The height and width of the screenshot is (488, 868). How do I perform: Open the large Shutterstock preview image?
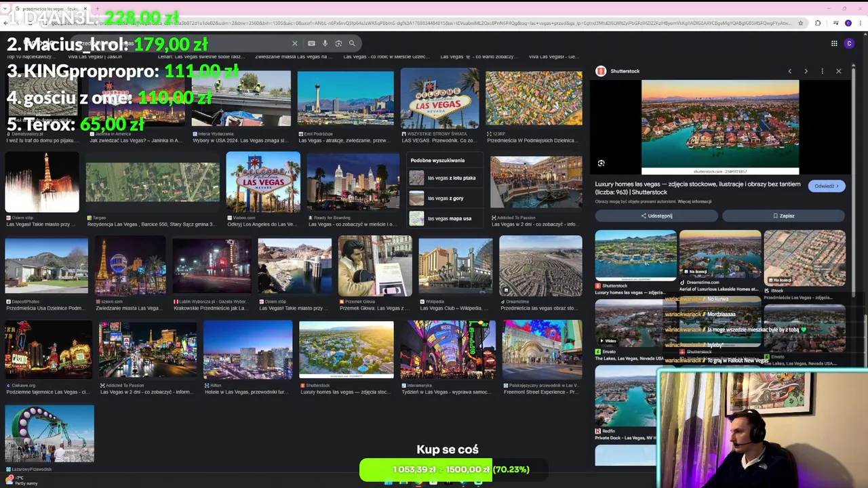coord(720,127)
